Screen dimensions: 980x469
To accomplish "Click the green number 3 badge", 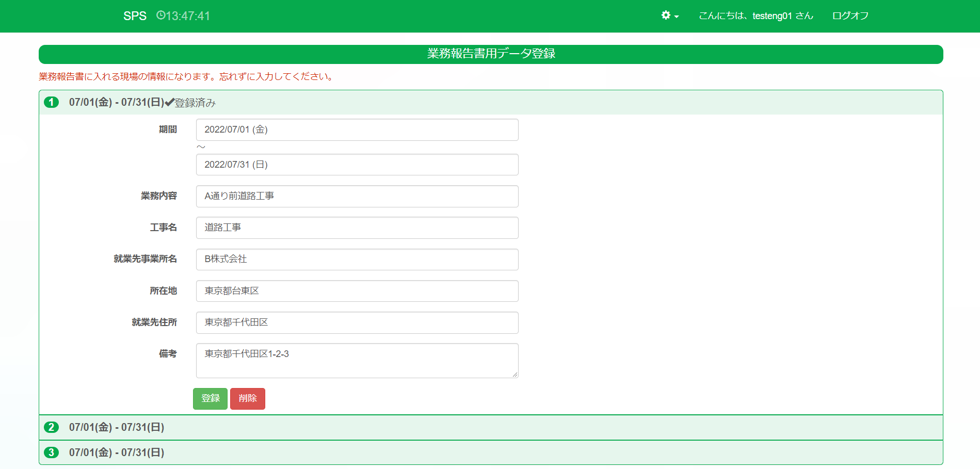I will pyautogui.click(x=51, y=452).
